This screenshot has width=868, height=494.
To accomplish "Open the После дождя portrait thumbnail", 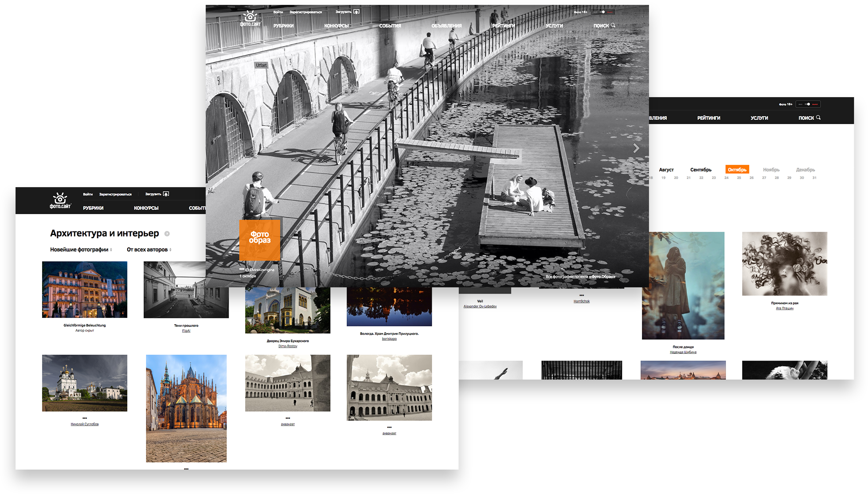I will click(683, 286).
